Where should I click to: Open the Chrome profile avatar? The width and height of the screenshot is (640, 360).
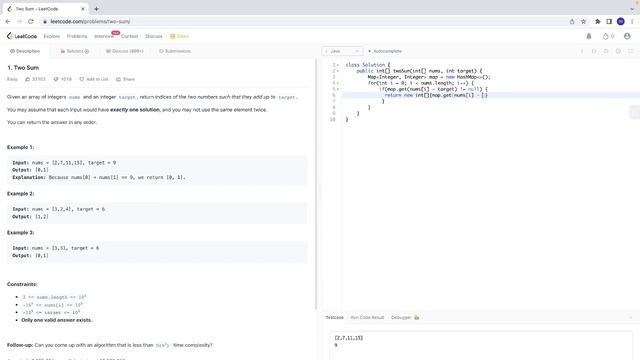pyautogui.click(x=620, y=22)
